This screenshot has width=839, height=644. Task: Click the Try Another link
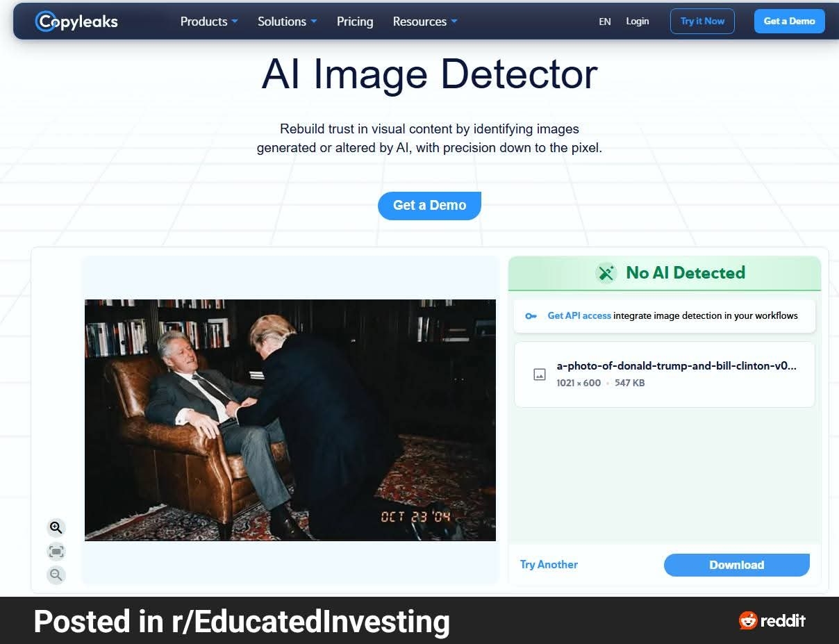pyautogui.click(x=549, y=565)
